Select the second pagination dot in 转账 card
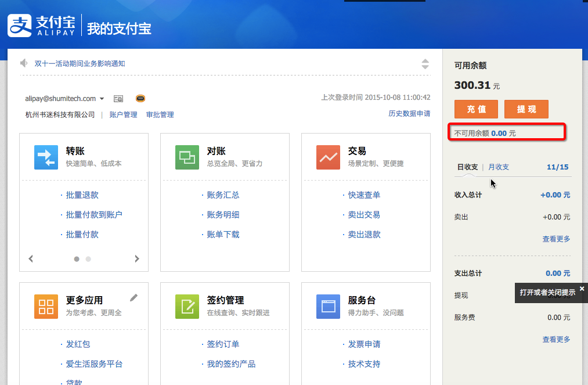Image resolution: width=588 pixels, height=385 pixels. 88,259
